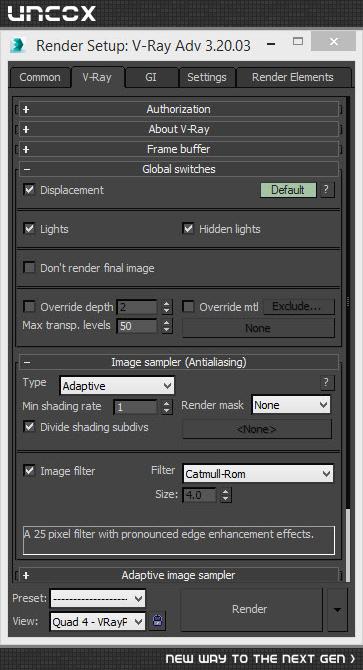Viewport: 363px width, 670px height.
Task: Click the Min shading rate input field
Action: (137, 407)
